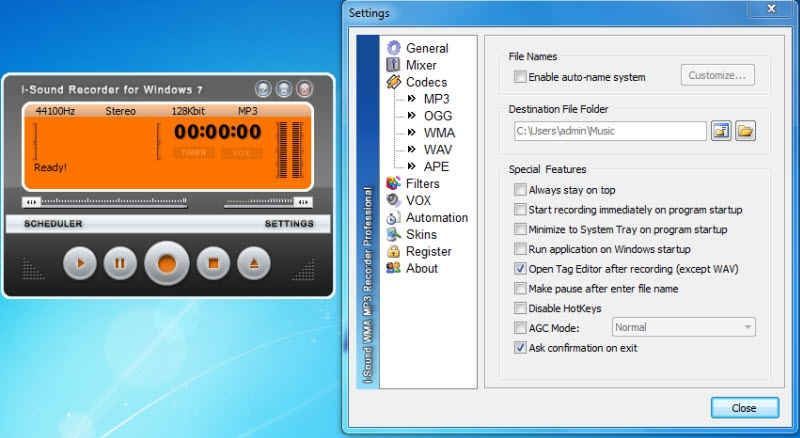
Task: Start playback with the recorder's Play button
Action: 80,263
